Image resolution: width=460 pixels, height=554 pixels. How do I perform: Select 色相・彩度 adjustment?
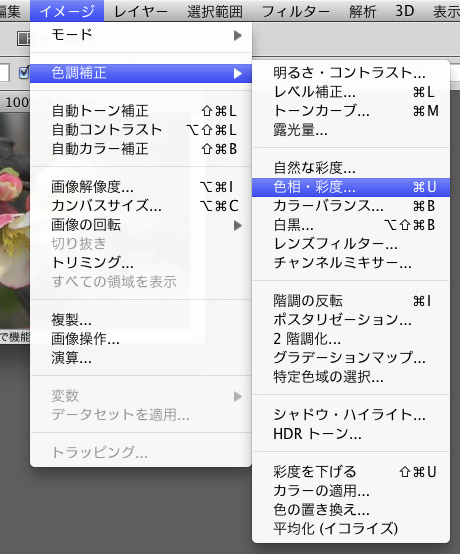pos(351,187)
